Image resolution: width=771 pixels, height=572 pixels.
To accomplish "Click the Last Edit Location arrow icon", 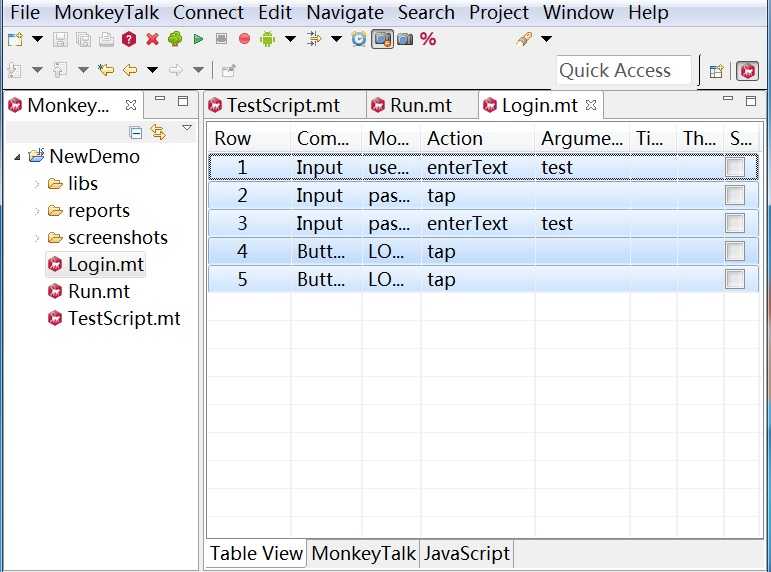I will click(106, 70).
